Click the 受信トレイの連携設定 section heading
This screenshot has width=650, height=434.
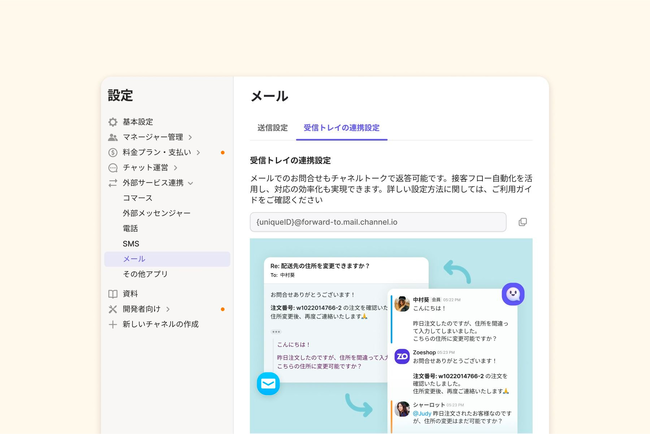[x=290, y=160]
